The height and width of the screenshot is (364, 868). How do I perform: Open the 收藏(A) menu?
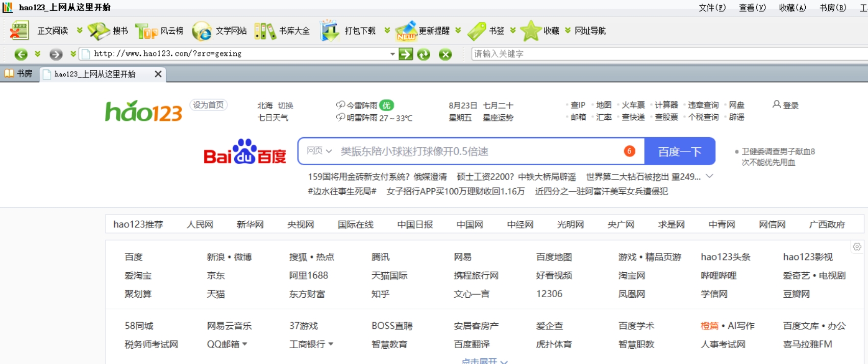(792, 8)
